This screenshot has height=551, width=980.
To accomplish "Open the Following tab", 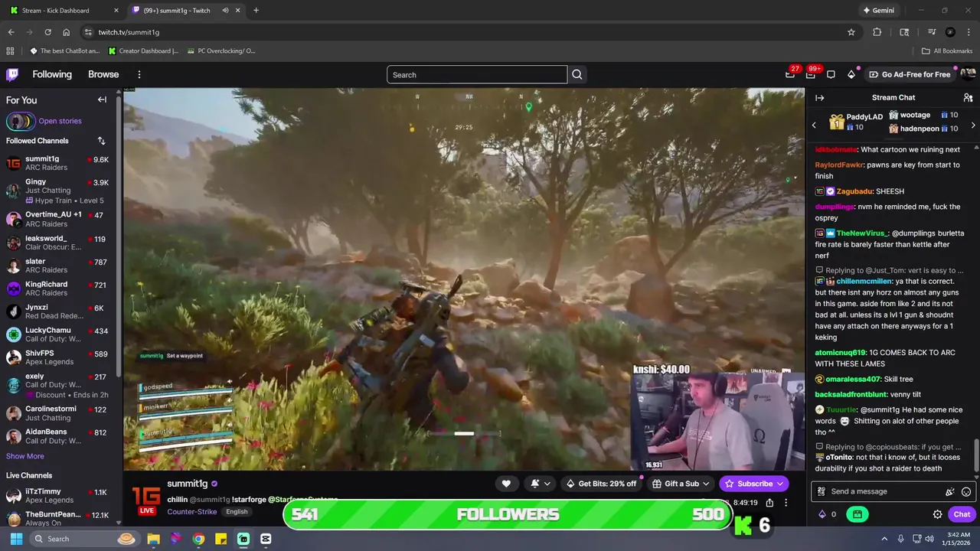I will 52,74.
